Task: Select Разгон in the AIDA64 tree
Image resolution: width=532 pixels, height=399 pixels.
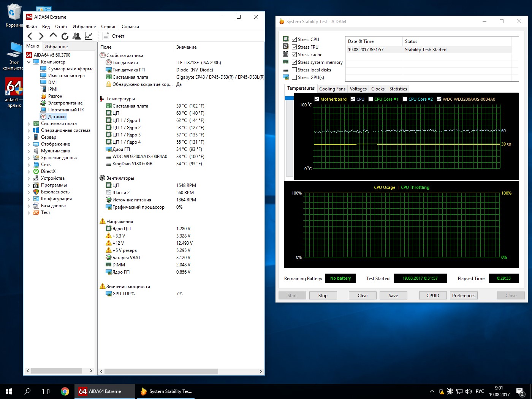Action: pos(55,96)
